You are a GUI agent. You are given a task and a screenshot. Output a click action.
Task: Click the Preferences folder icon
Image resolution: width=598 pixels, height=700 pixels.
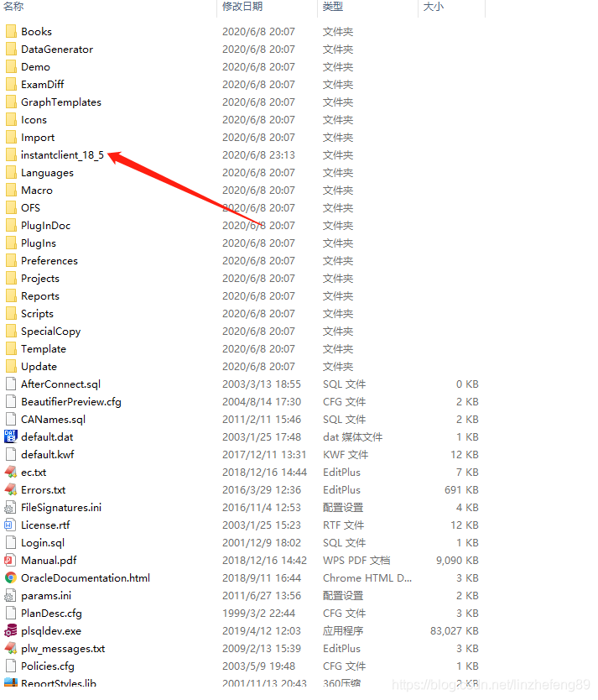click(11, 261)
